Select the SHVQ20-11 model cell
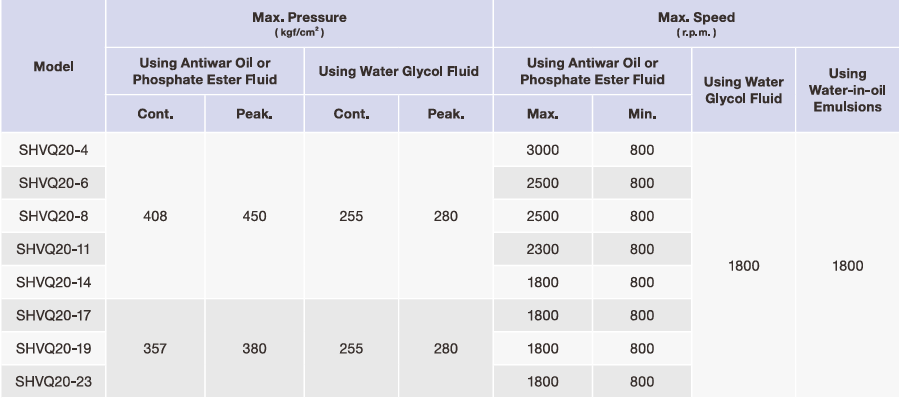The width and height of the screenshot is (899, 398). click(x=53, y=249)
